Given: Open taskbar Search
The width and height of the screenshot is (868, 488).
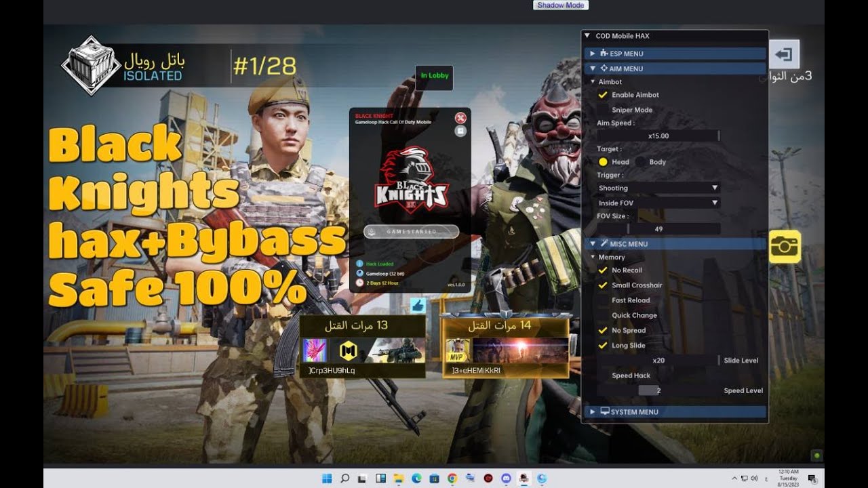Looking at the screenshot, I should coord(344,479).
